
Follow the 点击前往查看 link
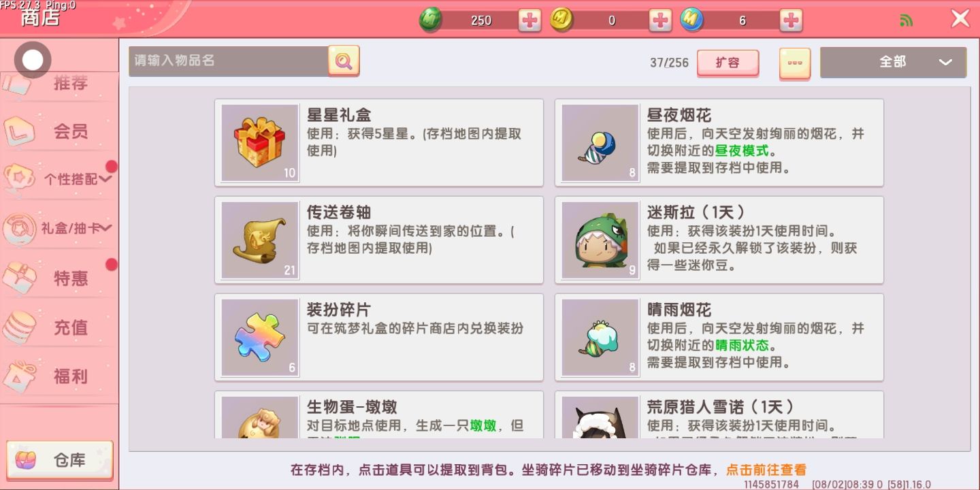(766, 470)
